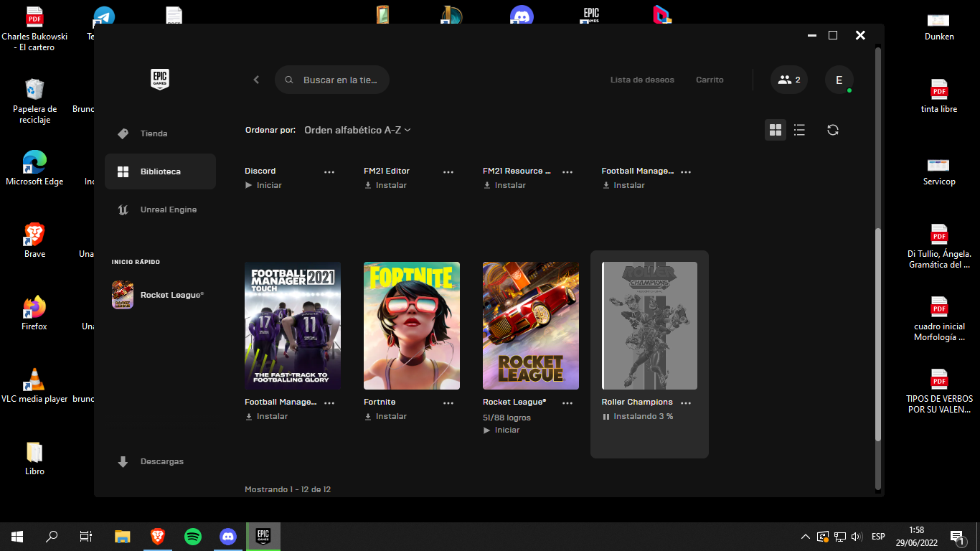Select VLC media player desktop icon
The height and width of the screenshot is (551, 980).
[x=34, y=385]
